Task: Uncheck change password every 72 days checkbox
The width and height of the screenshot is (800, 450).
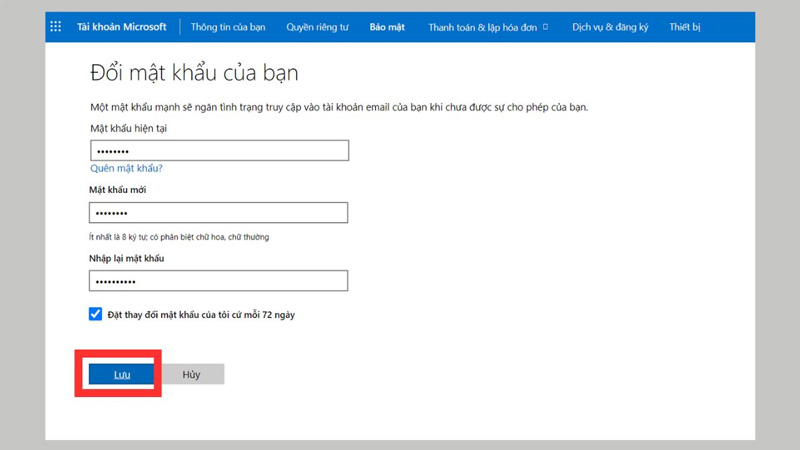Action: [95, 314]
